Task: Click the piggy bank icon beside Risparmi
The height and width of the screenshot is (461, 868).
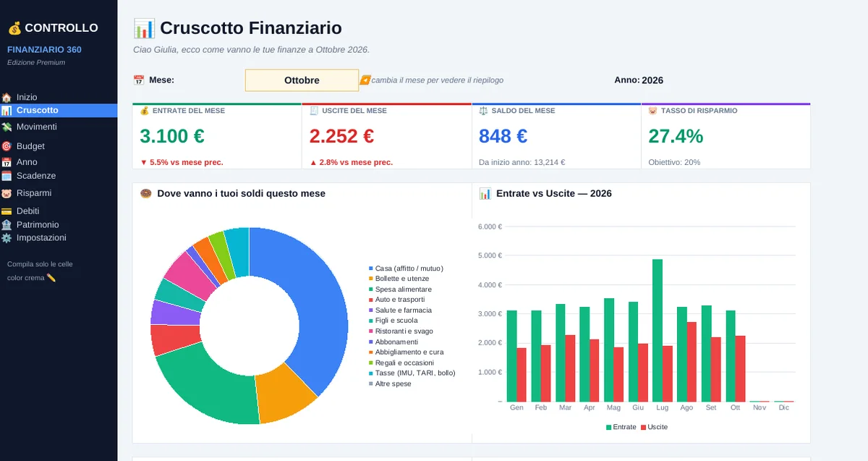Action: (x=7, y=193)
